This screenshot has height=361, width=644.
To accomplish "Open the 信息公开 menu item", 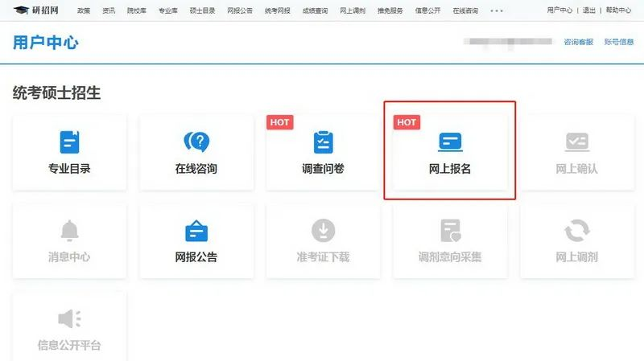I will click(427, 10).
